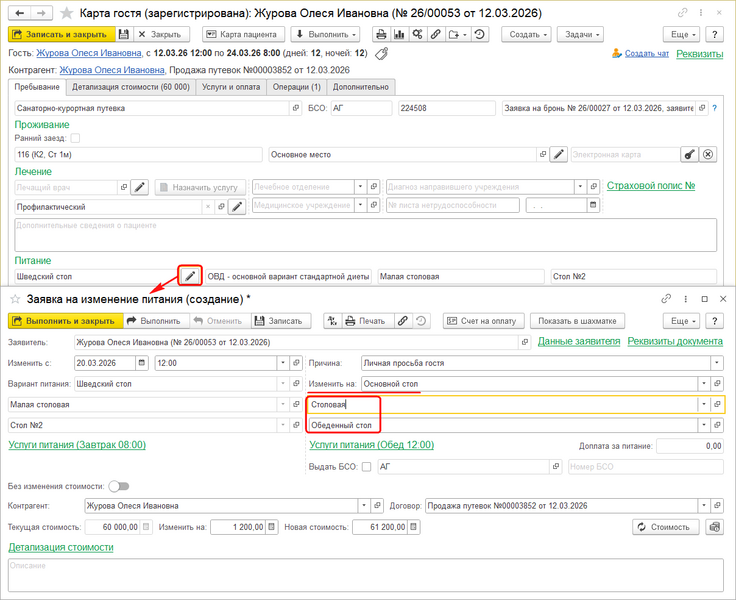Image resolution: width=736 pixels, height=600 pixels.
Task: Open the Изменить на dropdown with Основной стол
Action: pyautogui.click(x=704, y=383)
